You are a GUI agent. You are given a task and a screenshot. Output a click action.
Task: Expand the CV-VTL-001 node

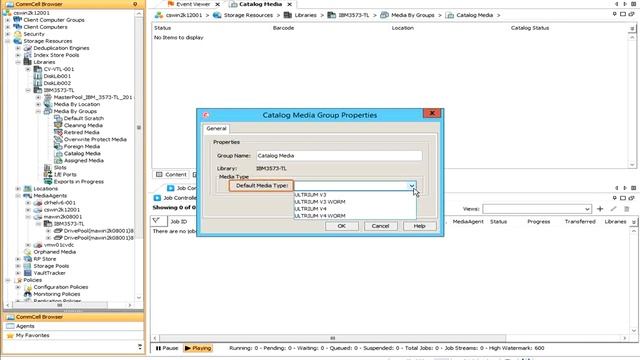[x=28, y=69]
